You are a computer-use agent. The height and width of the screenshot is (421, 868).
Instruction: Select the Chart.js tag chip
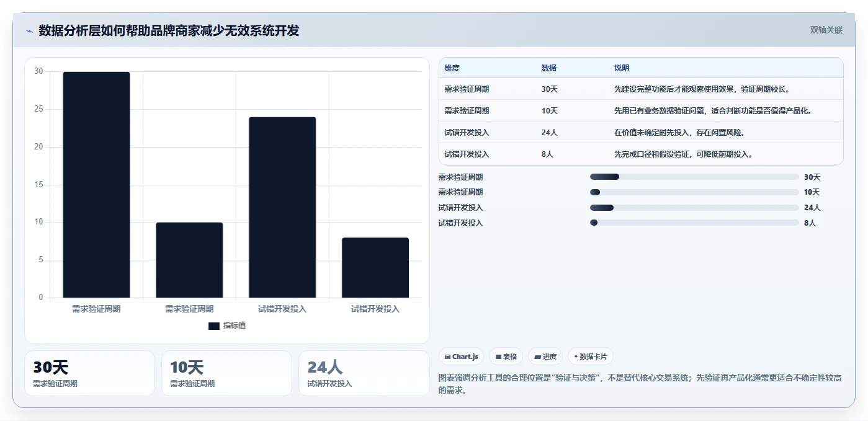(462, 357)
